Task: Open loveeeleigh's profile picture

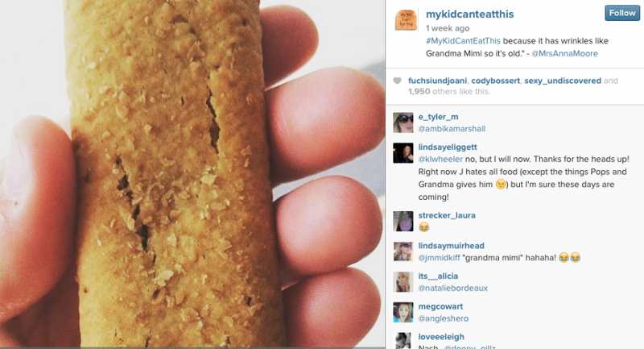Action: (x=403, y=341)
